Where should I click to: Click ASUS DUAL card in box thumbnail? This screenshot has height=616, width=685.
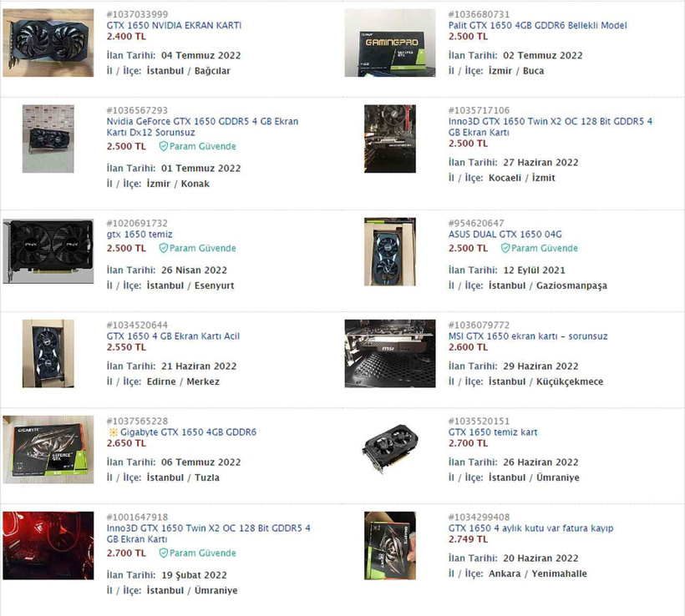(x=389, y=252)
